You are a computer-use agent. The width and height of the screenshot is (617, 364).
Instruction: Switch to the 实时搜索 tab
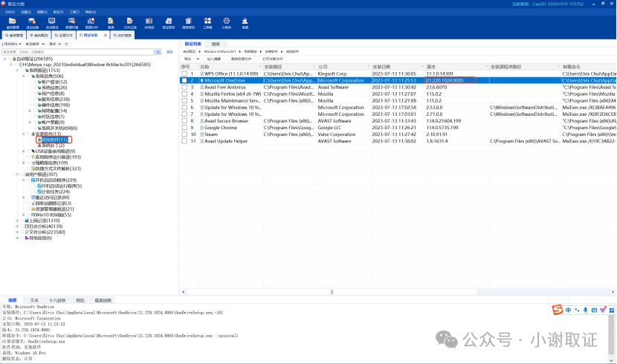point(123,36)
